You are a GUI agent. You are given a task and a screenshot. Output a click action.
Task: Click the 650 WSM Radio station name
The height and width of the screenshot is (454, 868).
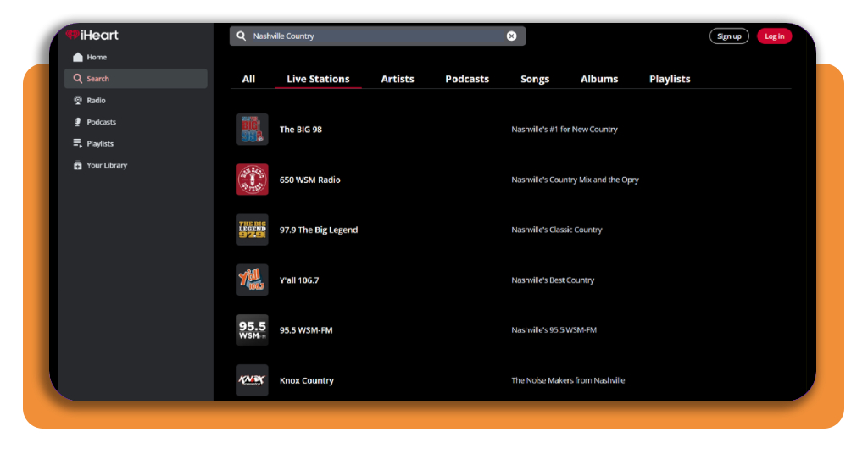tap(310, 180)
